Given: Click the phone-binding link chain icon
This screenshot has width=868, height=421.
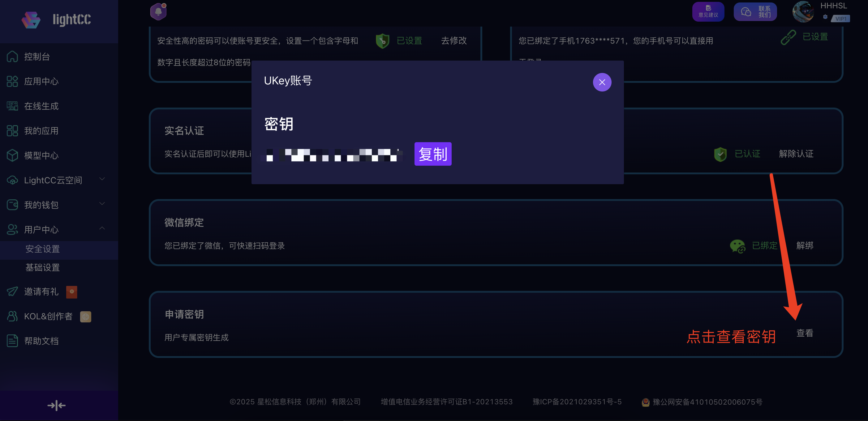Looking at the screenshot, I should pyautogui.click(x=788, y=38).
